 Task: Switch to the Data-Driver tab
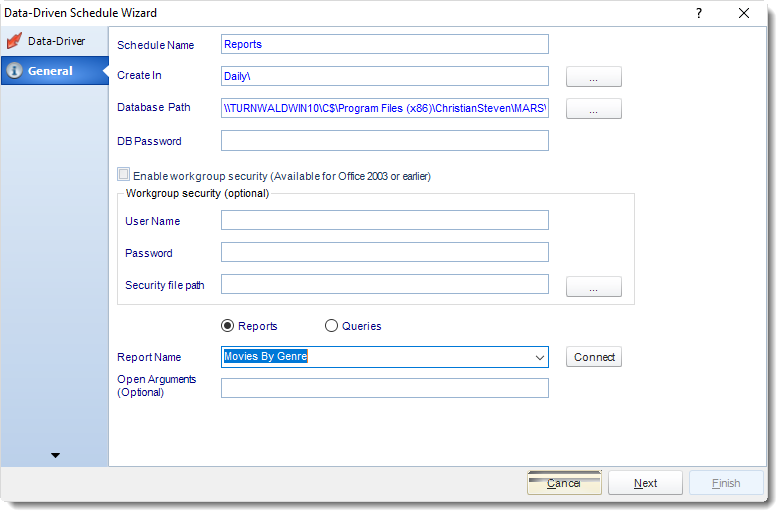click(x=54, y=41)
